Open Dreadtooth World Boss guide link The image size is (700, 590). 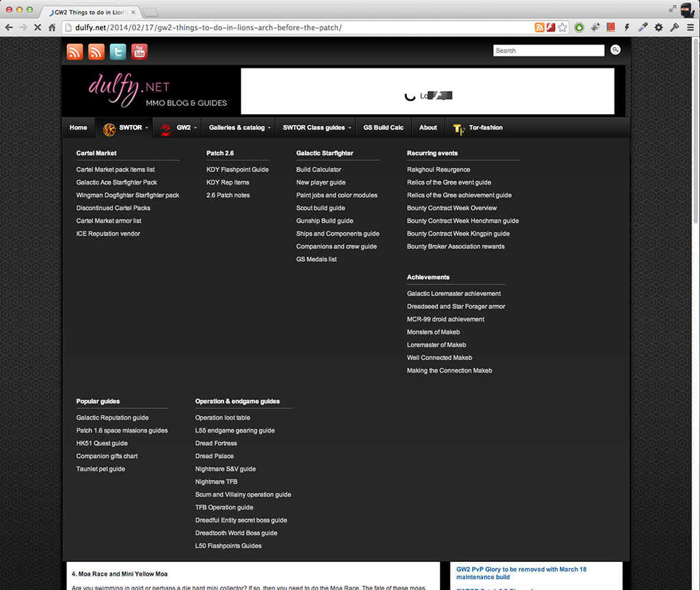pyautogui.click(x=236, y=533)
